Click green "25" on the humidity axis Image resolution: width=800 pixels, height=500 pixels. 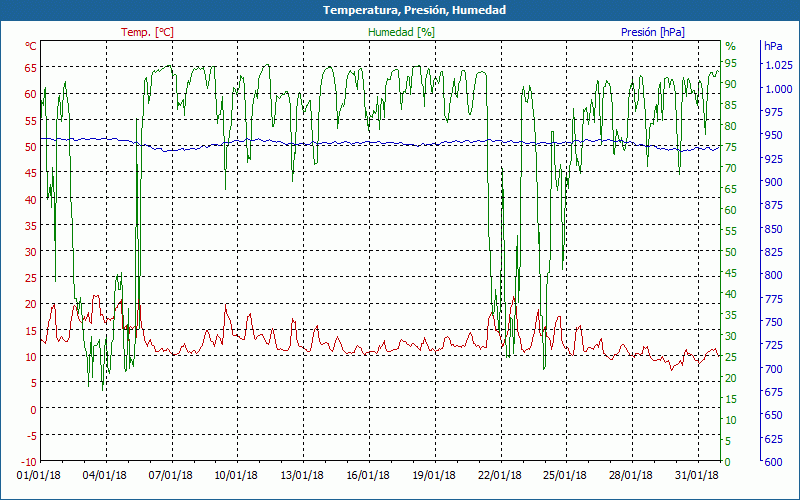point(731,357)
